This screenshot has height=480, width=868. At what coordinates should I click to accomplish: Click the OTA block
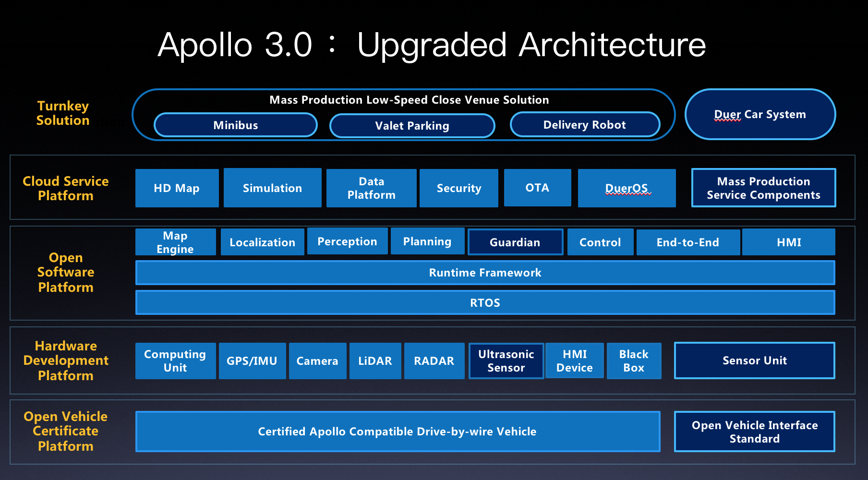click(x=537, y=188)
